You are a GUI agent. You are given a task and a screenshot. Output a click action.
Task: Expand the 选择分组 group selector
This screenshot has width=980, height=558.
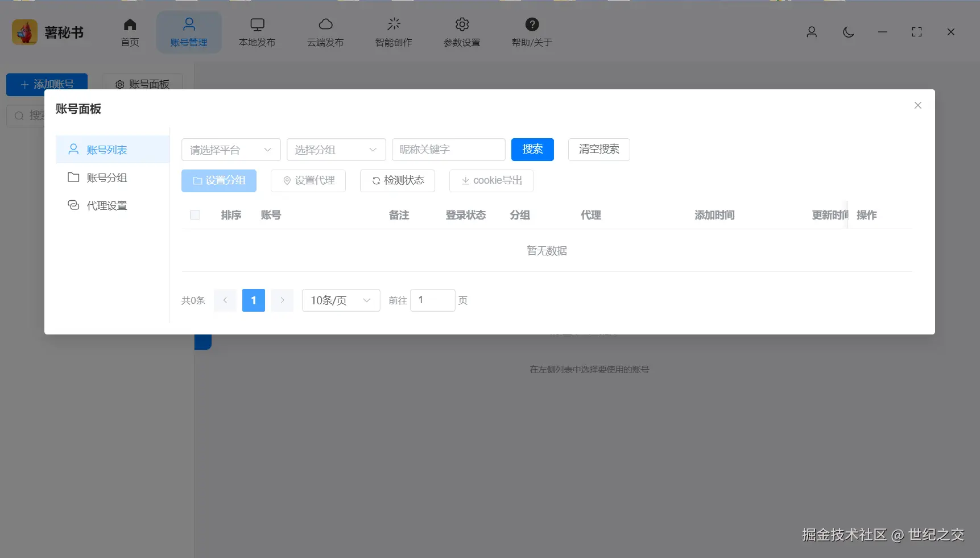(336, 150)
